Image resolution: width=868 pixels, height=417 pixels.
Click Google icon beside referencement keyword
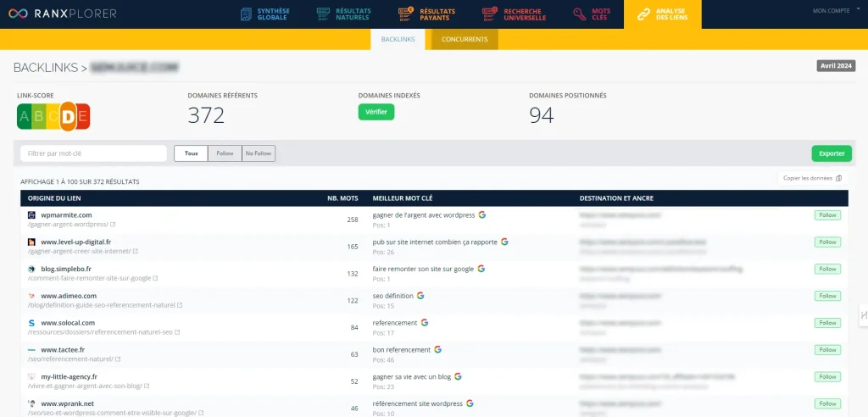click(x=424, y=322)
